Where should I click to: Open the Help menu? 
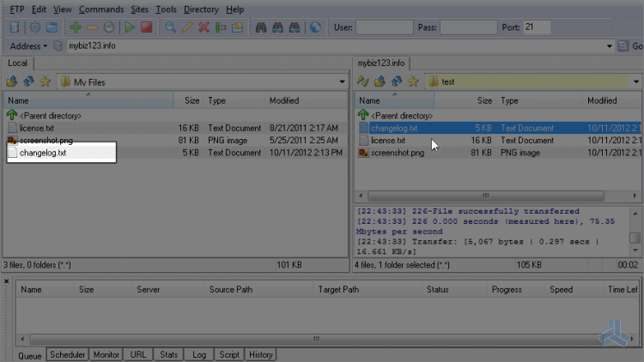click(234, 9)
